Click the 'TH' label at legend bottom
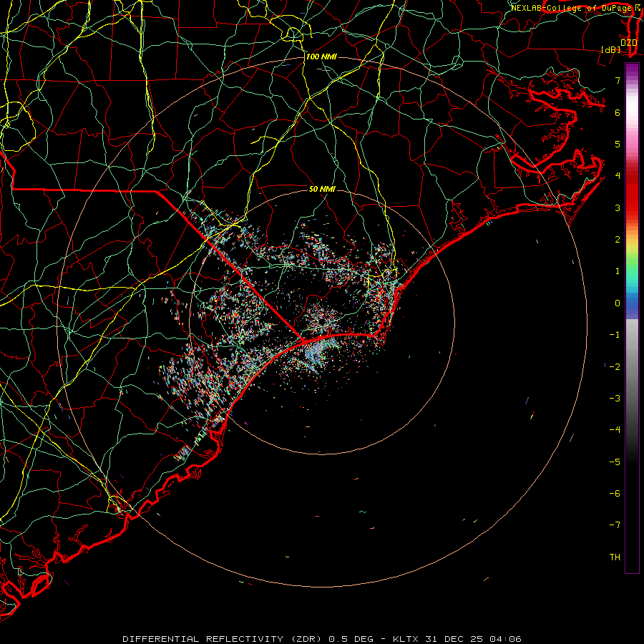Screen dimensions: 644x644 tap(615, 557)
